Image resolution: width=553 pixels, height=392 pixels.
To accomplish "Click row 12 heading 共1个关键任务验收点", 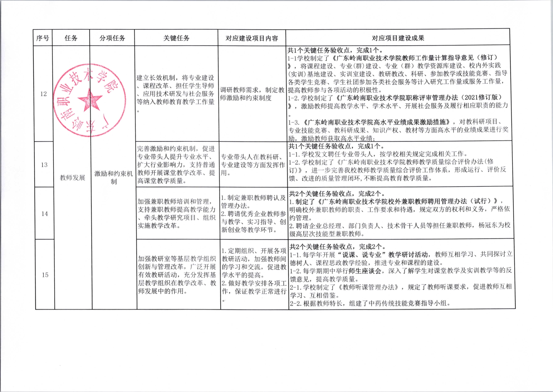I will [x=335, y=50].
